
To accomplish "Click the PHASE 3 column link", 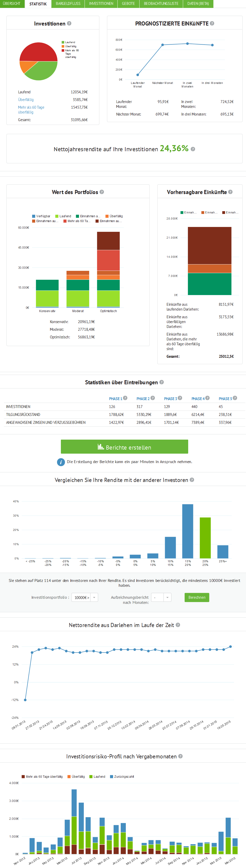I will [x=170, y=399].
